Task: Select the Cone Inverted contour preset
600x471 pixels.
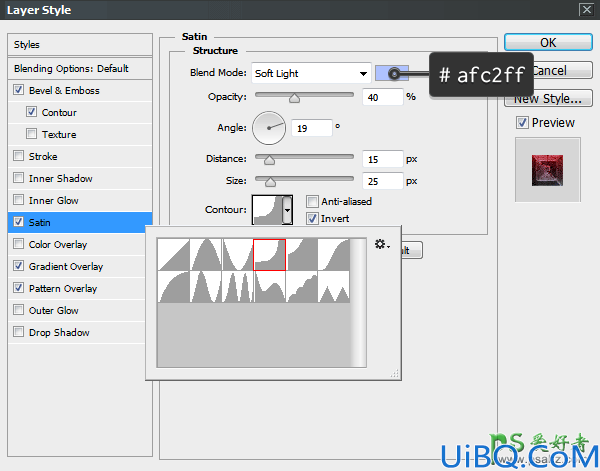Action: tap(238, 255)
